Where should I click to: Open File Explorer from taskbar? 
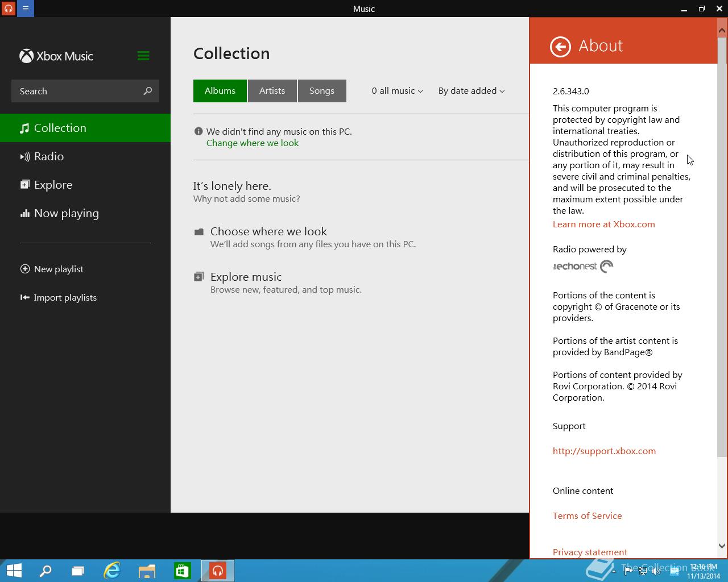click(x=147, y=571)
